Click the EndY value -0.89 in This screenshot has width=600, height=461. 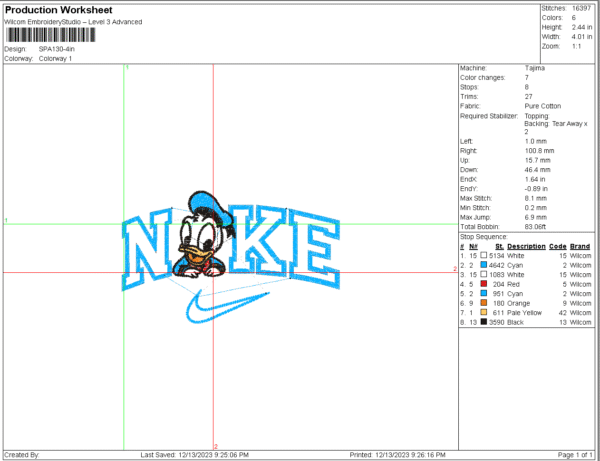pos(536,189)
